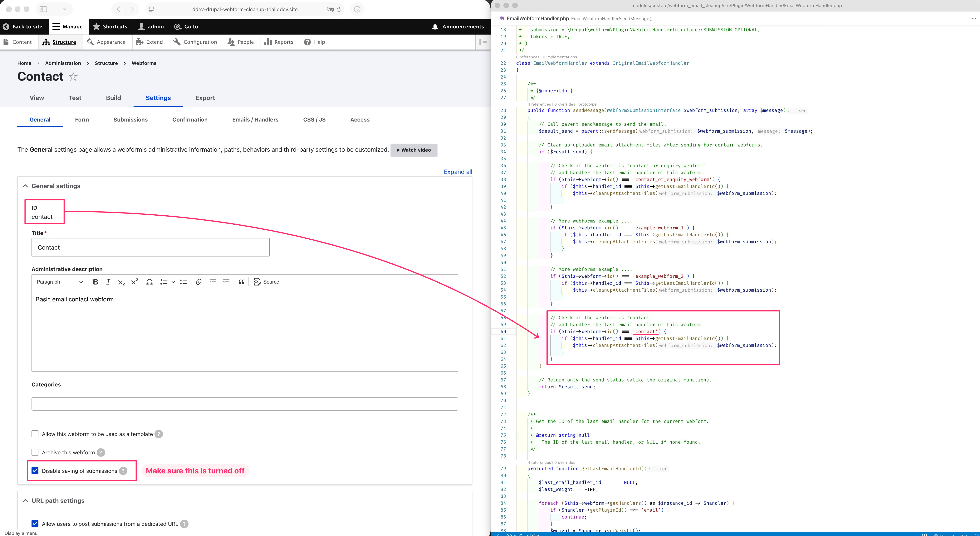Click the superscript icon
The width and height of the screenshot is (980, 536).
click(x=134, y=282)
